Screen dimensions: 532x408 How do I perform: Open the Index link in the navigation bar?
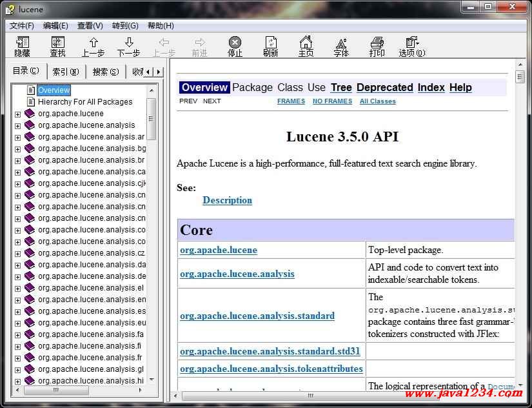click(431, 87)
